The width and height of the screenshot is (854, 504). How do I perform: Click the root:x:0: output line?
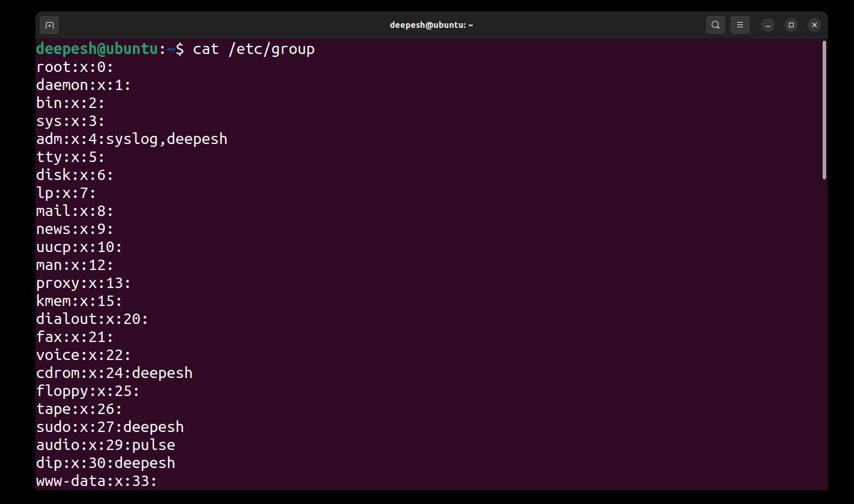75,67
